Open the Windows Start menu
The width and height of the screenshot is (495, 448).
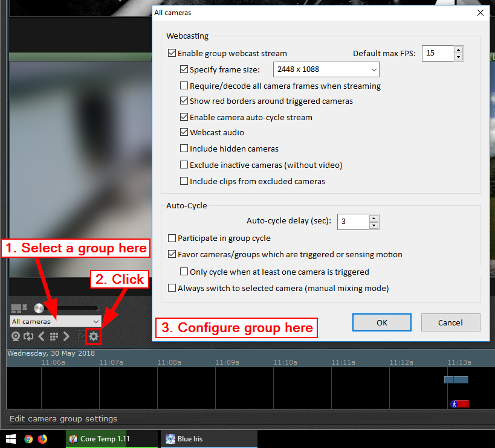(11, 439)
